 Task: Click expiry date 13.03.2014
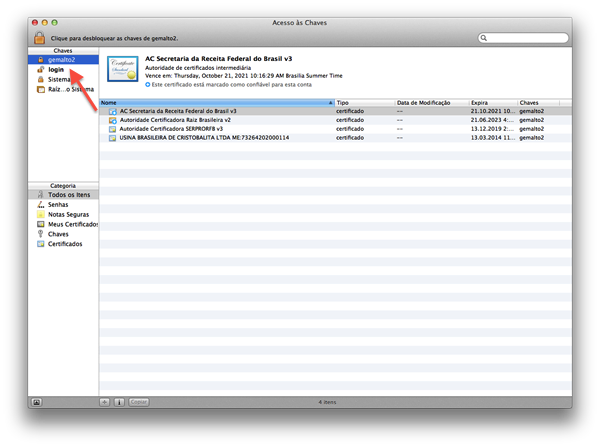click(493, 138)
